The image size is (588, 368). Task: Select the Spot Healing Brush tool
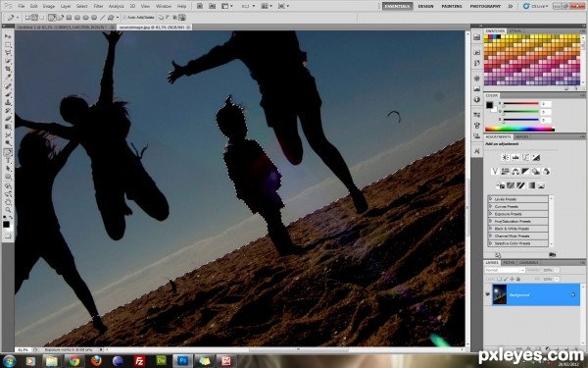tap(8, 86)
